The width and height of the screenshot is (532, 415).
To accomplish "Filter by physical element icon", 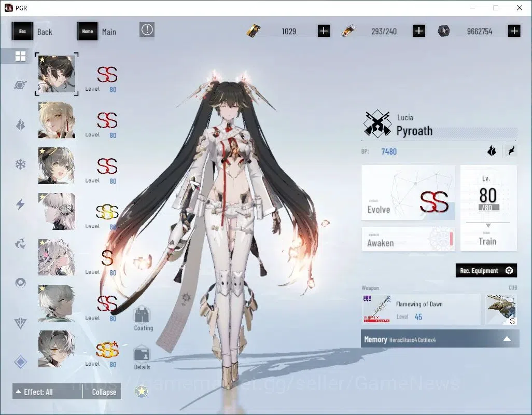I will [20, 85].
